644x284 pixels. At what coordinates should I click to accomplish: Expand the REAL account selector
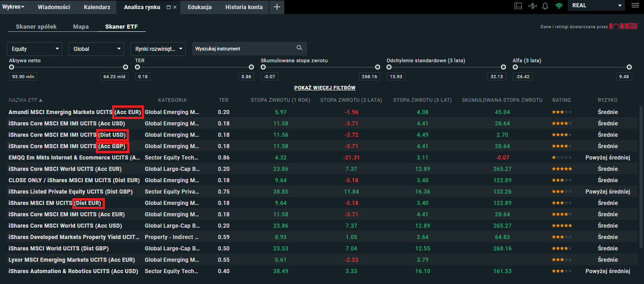click(596, 5)
